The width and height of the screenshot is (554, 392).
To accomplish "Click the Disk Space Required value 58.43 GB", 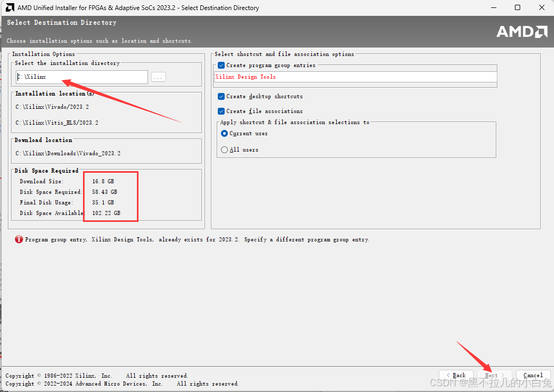I will click(x=105, y=192).
